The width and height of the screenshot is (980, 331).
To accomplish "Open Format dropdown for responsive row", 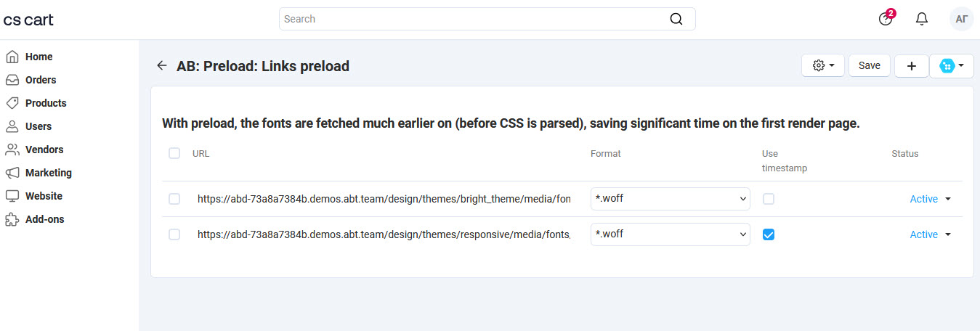I will click(670, 234).
